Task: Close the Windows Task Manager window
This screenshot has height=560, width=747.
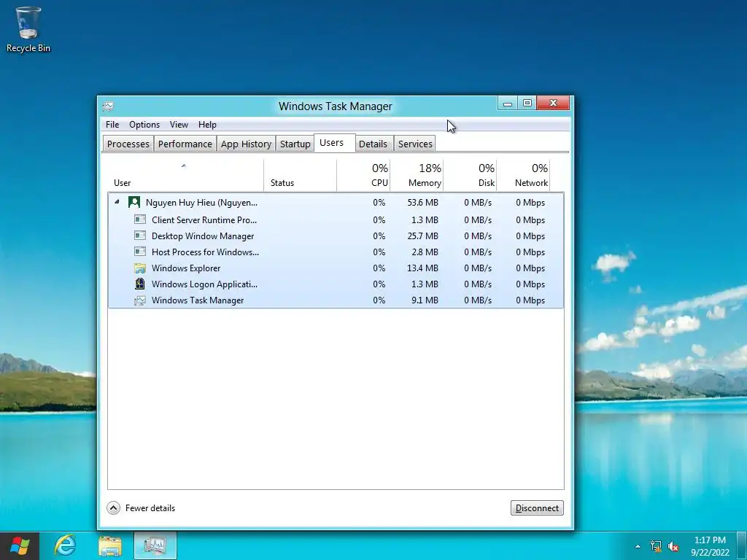Action: click(553, 103)
